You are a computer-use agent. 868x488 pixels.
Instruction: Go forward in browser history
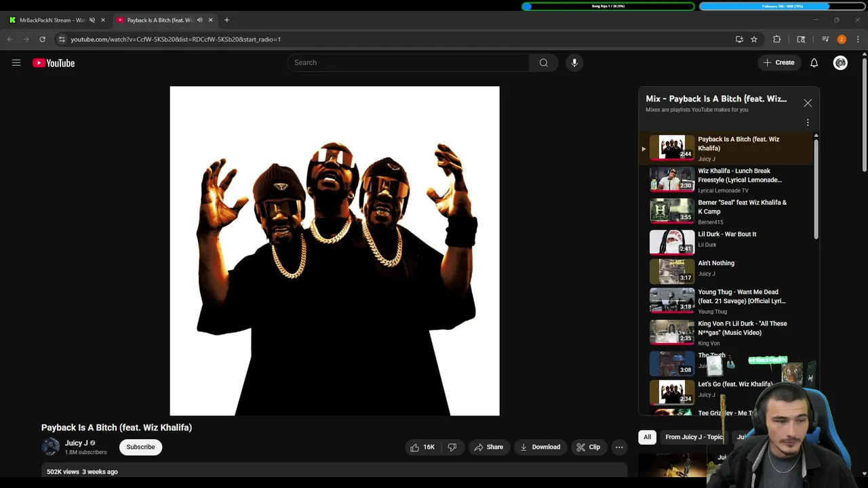tap(26, 39)
